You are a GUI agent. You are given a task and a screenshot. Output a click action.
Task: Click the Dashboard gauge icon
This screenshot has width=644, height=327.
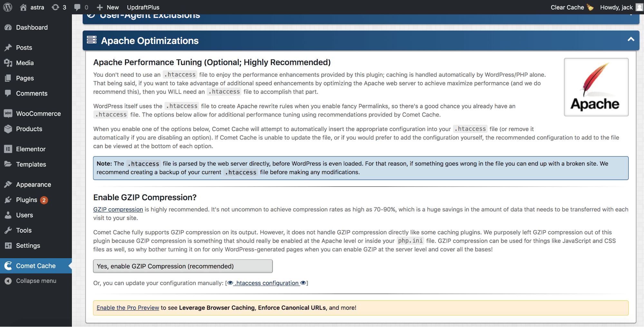8,27
